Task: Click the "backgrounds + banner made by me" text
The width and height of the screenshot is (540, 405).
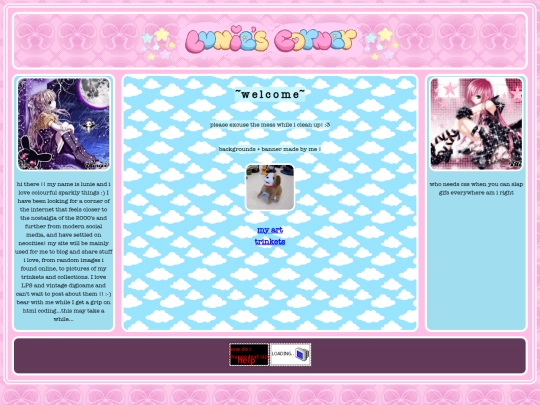Action: tap(270, 149)
